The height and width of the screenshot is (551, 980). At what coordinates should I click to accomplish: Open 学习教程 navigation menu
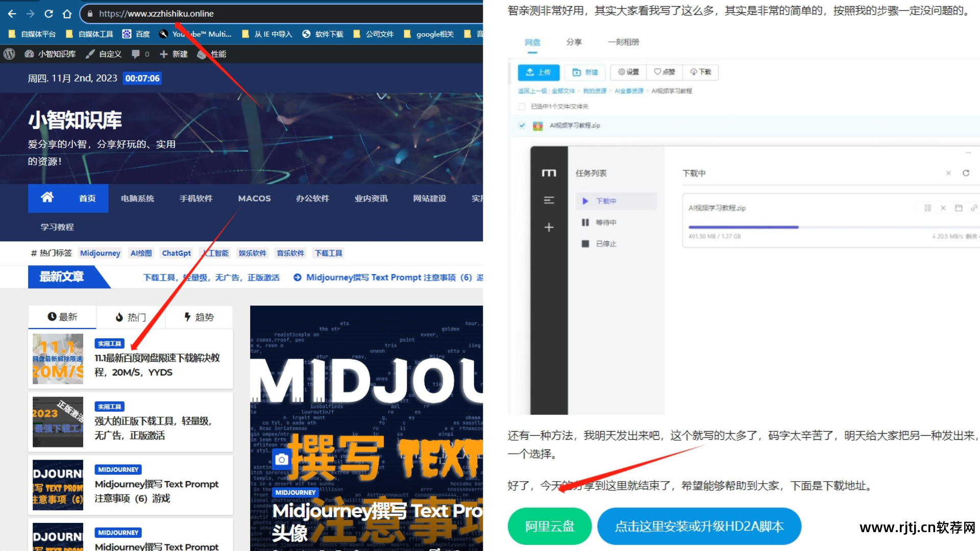click(57, 227)
